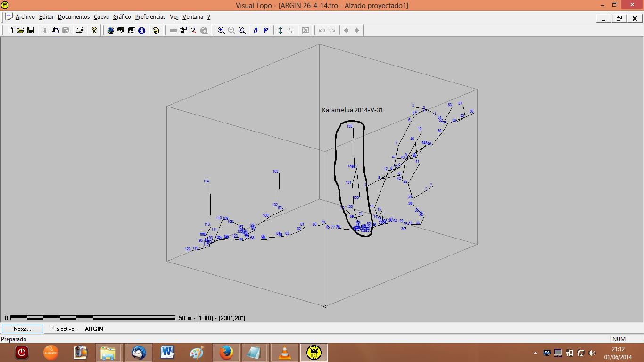Open the calculator icon in the toolbar
Viewport: 644px width, 362px height.
point(132,30)
